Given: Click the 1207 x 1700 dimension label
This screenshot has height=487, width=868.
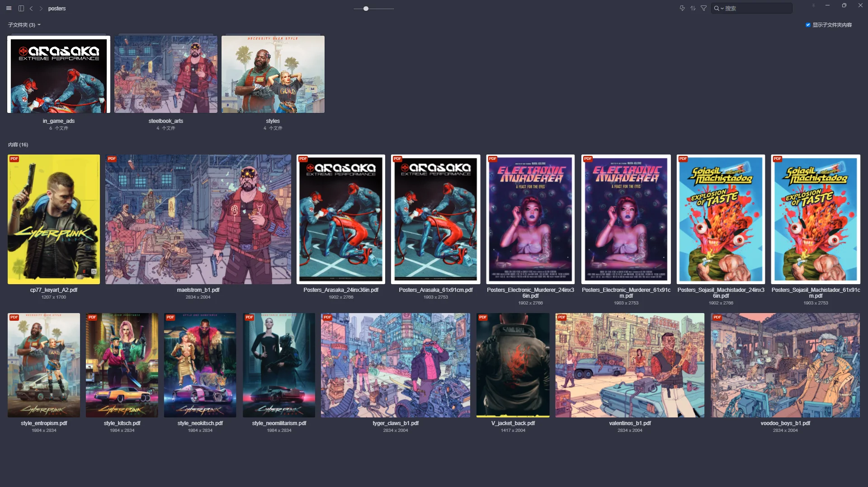Looking at the screenshot, I should point(54,297).
